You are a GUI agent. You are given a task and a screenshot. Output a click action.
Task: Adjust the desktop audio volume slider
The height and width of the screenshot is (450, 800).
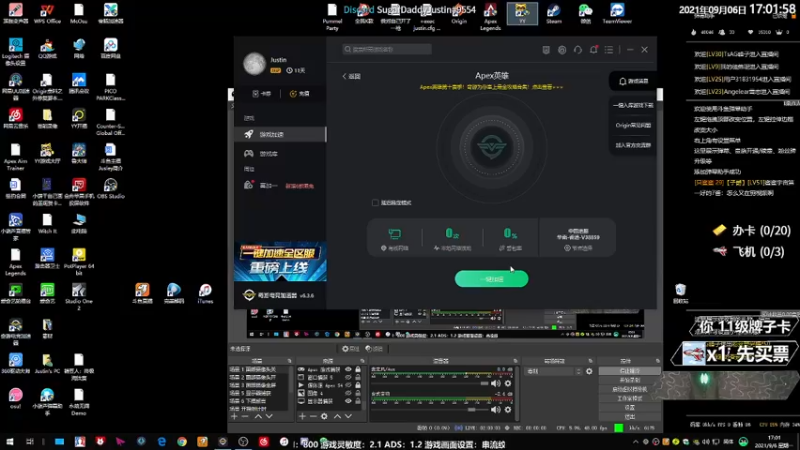click(430, 383)
